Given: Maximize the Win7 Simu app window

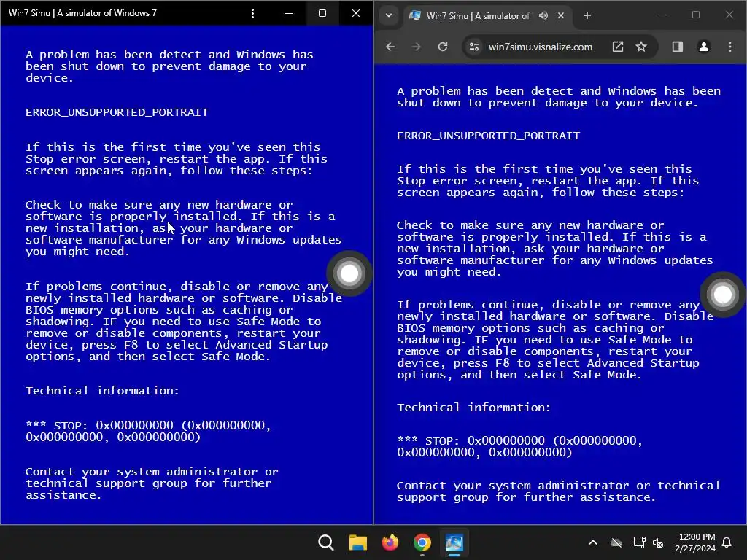Looking at the screenshot, I should pyautogui.click(x=322, y=13).
